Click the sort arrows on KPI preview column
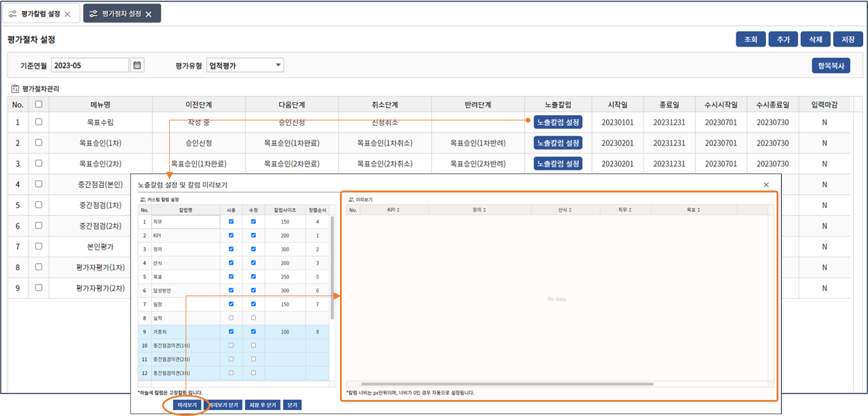The image size is (868, 416). point(398,209)
